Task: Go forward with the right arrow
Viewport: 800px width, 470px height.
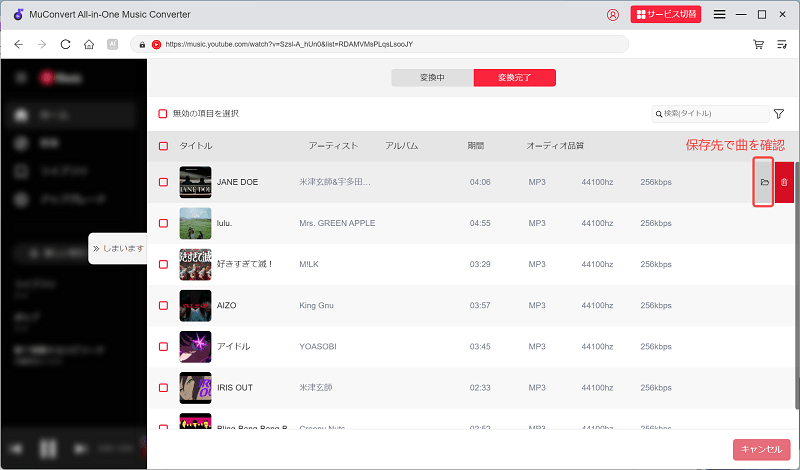Action: tap(42, 44)
